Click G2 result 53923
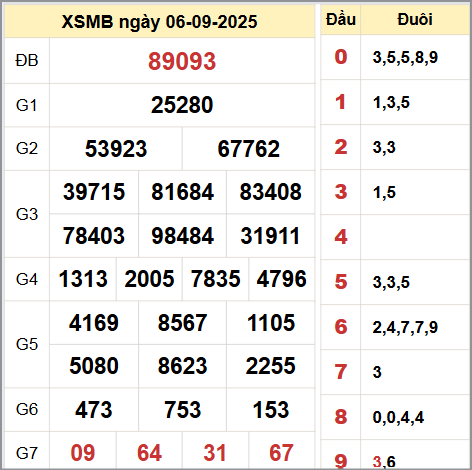Image resolution: width=472 pixels, height=470 pixels. point(116,149)
